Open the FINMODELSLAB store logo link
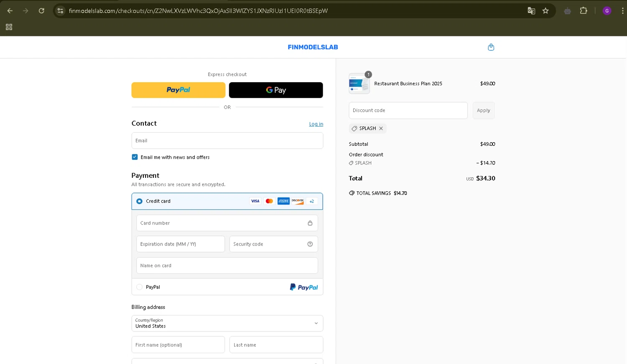 [313, 47]
